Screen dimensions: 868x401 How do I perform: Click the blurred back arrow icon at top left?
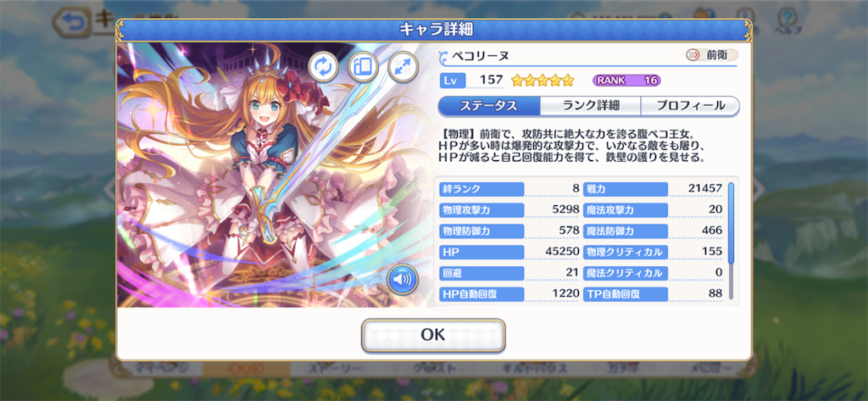72,23
